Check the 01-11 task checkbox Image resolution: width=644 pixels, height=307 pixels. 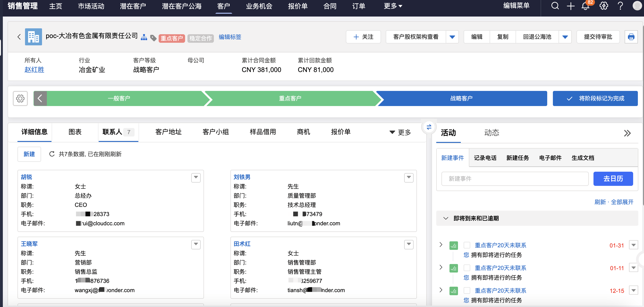coord(467,268)
